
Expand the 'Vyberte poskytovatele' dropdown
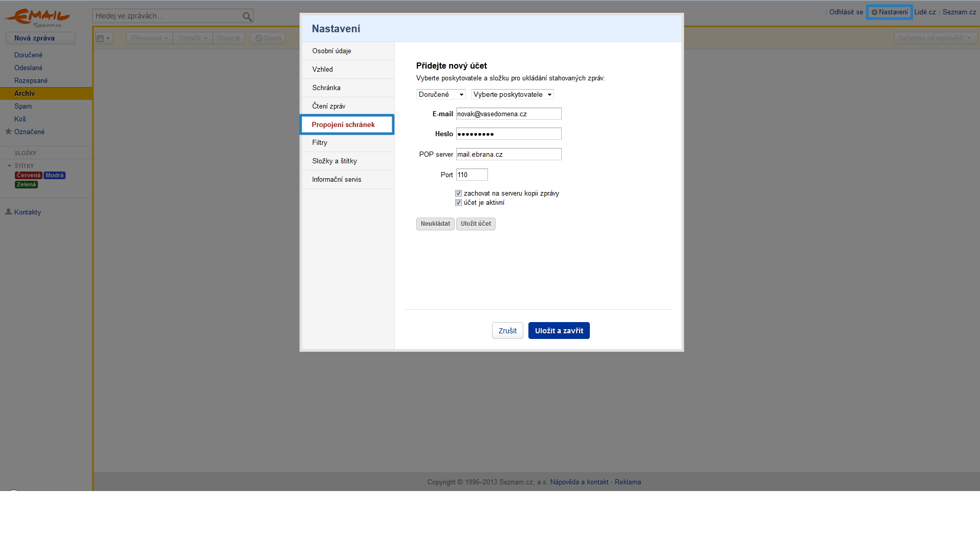(x=512, y=95)
